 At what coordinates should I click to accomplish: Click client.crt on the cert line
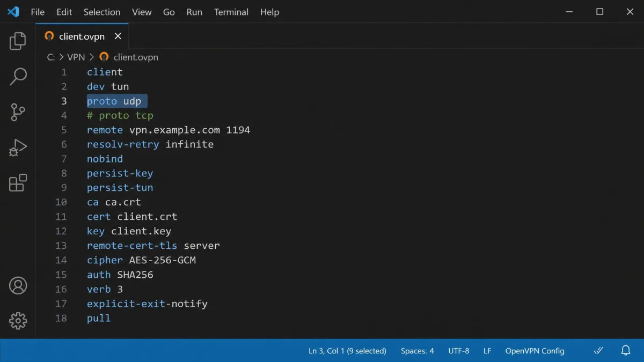pos(147,217)
